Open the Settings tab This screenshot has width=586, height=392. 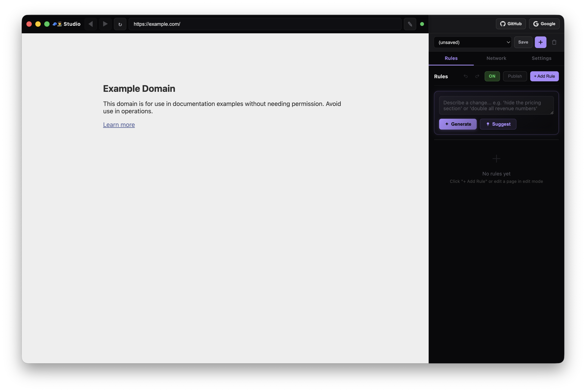click(x=541, y=58)
